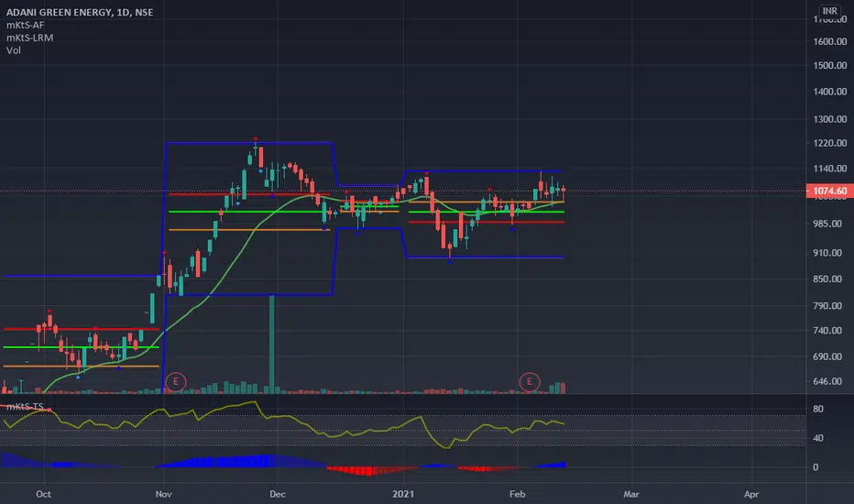The width and height of the screenshot is (854, 504).
Task: Click the Nov label on time axis
Action: [163, 494]
